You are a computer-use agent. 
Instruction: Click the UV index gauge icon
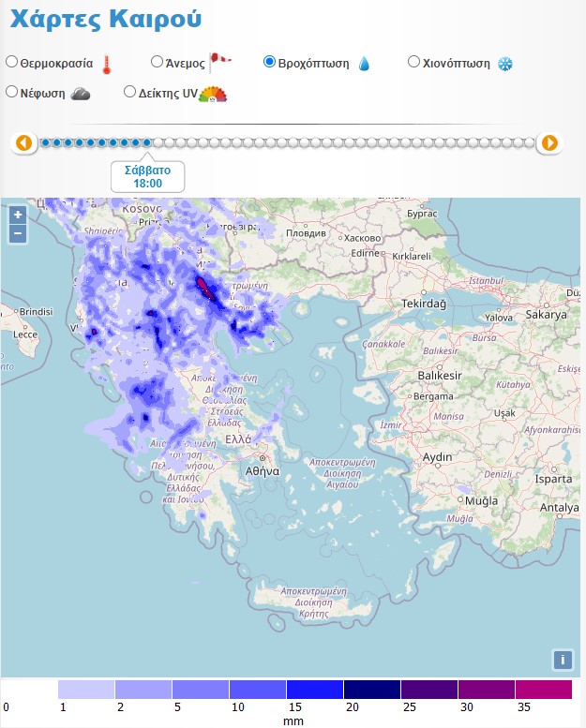tap(213, 94)
